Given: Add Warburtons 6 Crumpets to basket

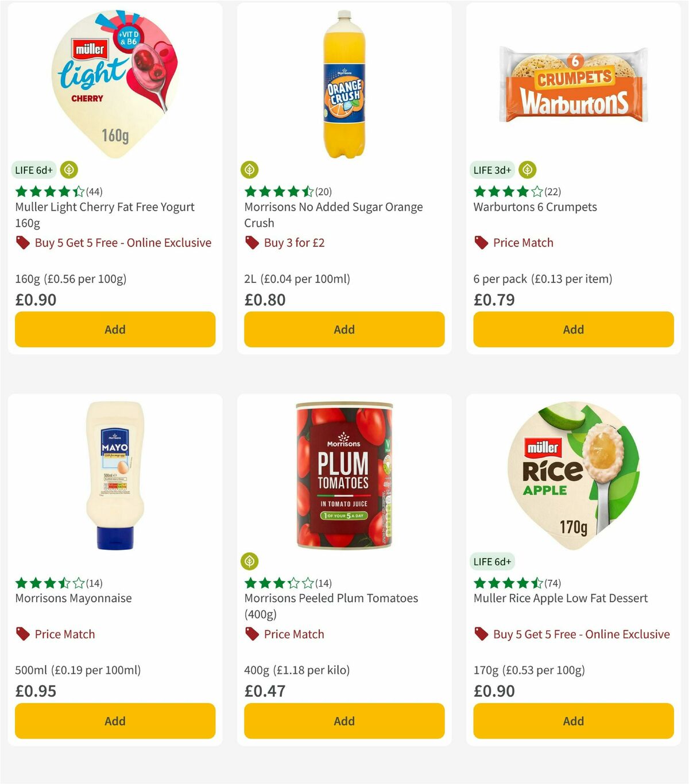Looking at the screenshot, I should pyautogui.click(x=573, y=329).
